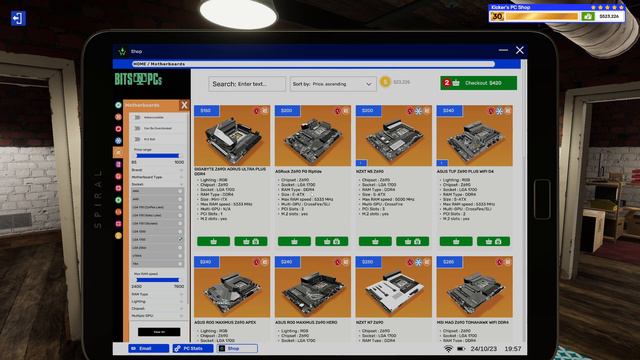Click the orange badge on the ASRock Z690 PG Riptide card
Viewport: 640px width, 360px height.
[346, 111]
